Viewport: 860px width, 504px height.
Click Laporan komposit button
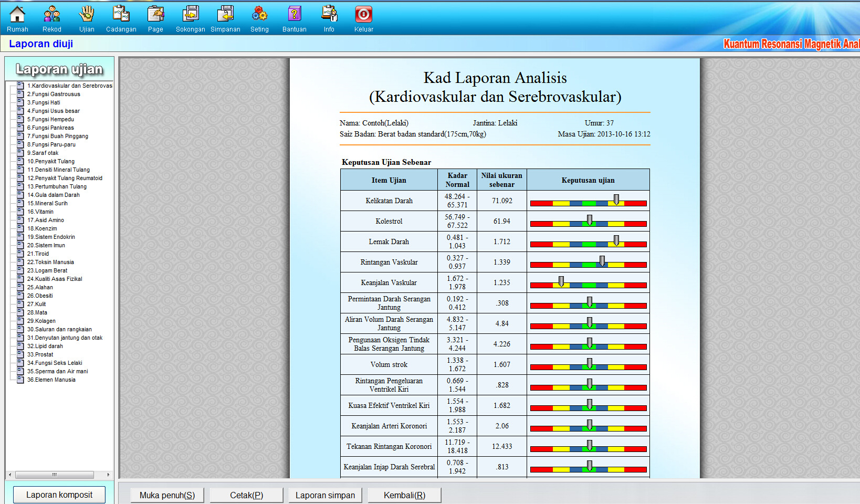pyautogui.click(x=59, y=495)
